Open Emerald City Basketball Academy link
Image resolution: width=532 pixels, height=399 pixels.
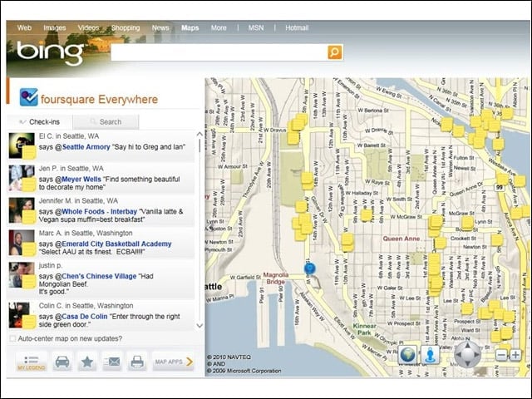(x=116, y=244)
